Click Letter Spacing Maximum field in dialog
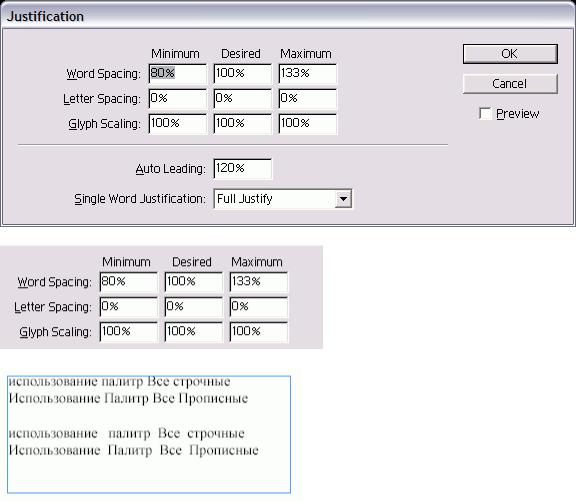This screenshot has height=501, width=576. click(x=308, y=98)
